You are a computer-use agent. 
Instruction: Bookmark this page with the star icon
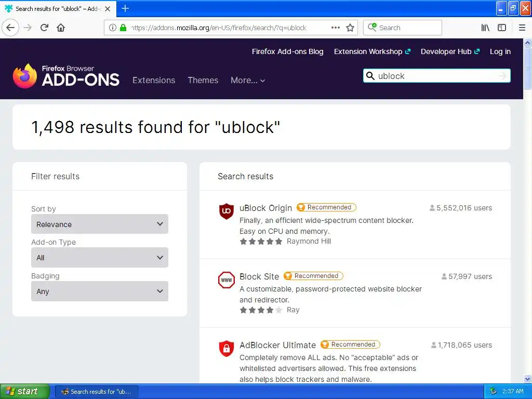click(x=350, y=28)
